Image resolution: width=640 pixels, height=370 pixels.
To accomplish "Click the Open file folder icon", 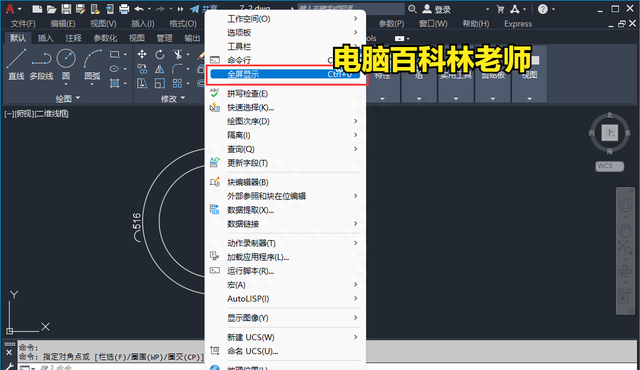I will click(51, 9).
